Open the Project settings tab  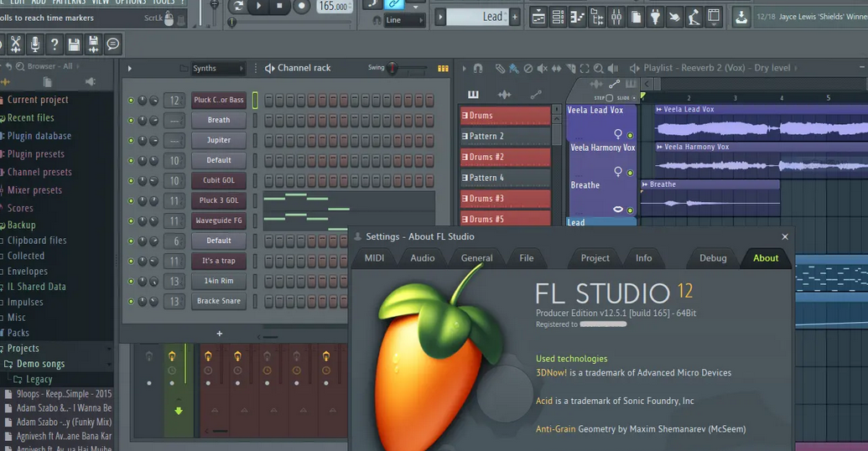click(x=595, y=258)
